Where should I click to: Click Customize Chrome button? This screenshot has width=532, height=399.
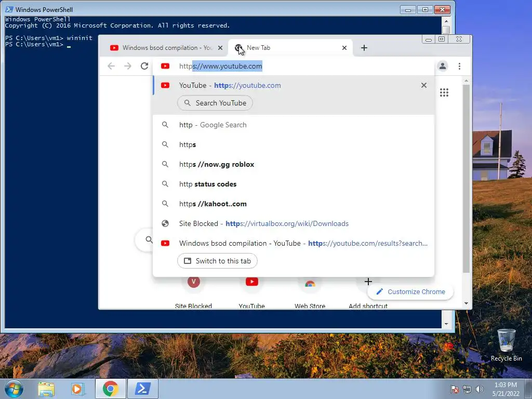[x=410, y=292]
